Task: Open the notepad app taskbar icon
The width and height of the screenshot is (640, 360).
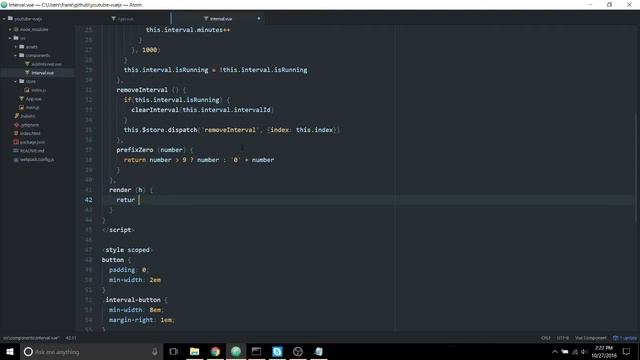Action: click(x=318, y=351)
